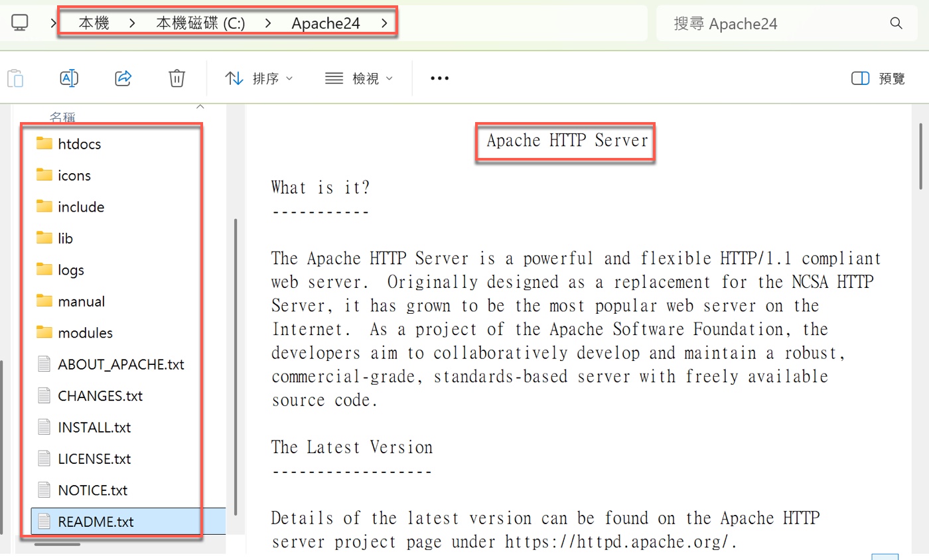Image resolution: width=929 pixels, height=560 pixels.
Task: Select 本機磁碟 (C:) in the breadcrumb
Action: [200, 23]
